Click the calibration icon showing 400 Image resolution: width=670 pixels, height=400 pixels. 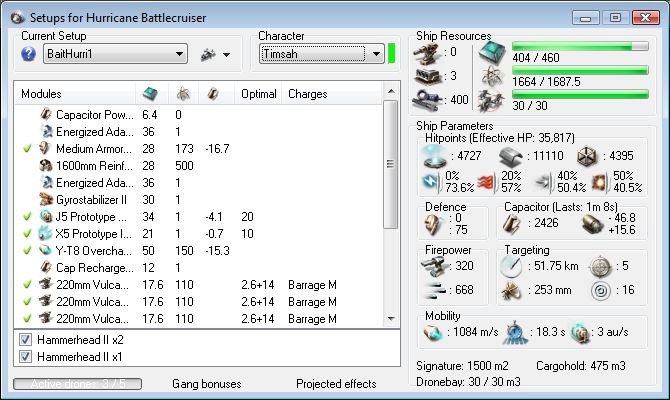[x=428, y=100]
